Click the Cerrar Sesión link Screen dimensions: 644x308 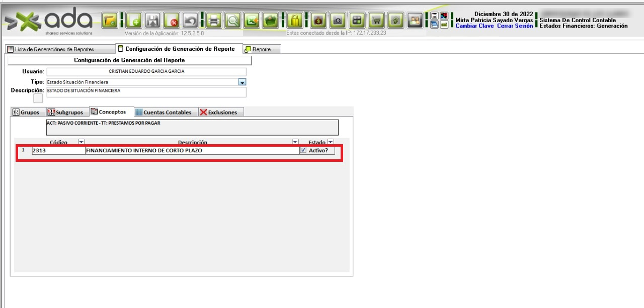point(515,26)
